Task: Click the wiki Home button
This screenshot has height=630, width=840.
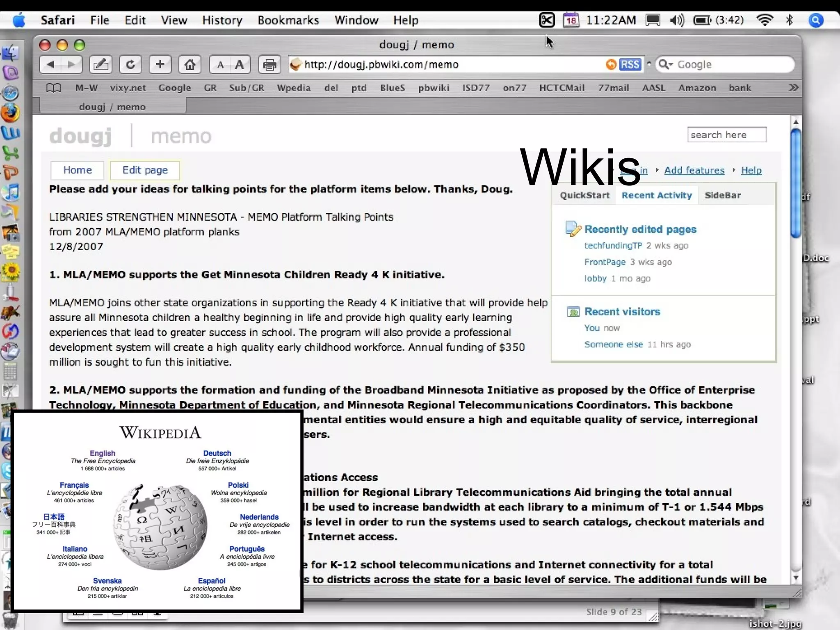Action: (77, 170)
